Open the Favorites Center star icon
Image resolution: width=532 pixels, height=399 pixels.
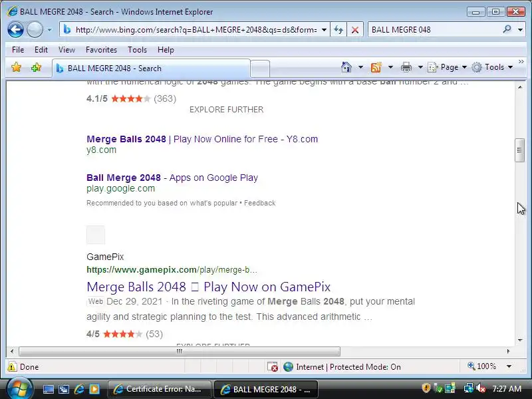tap(16, 68)
